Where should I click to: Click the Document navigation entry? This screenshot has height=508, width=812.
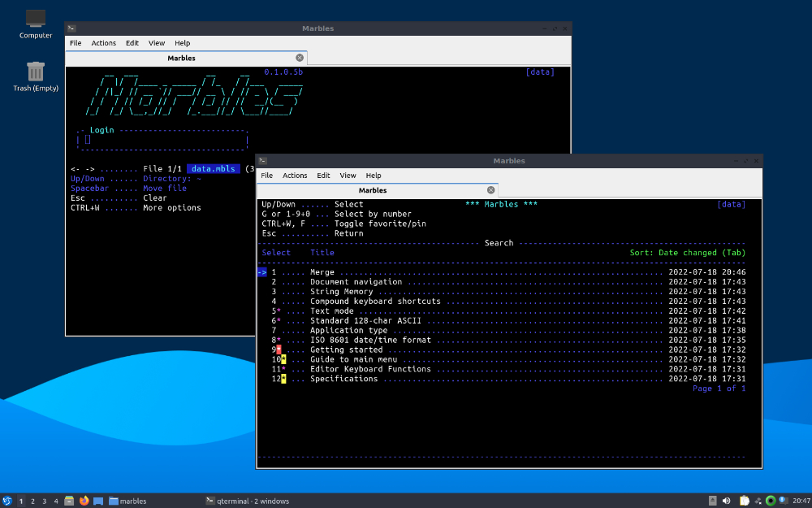[356, 282]
